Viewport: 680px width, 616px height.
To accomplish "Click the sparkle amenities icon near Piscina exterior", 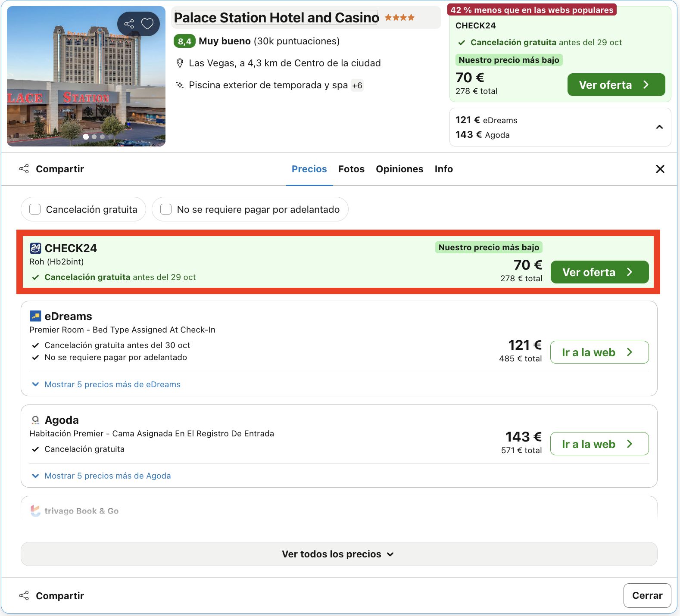I will (180, 85).
